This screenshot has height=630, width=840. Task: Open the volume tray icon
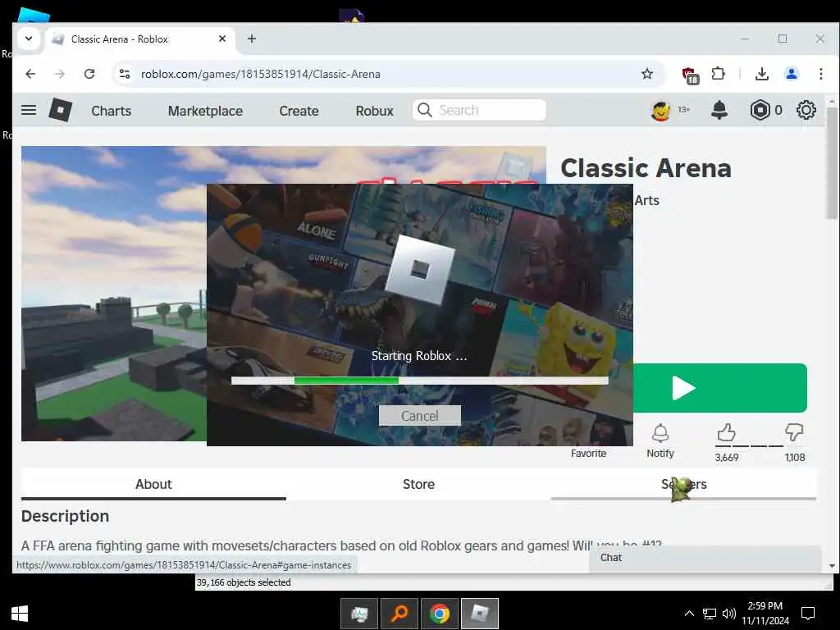click(x=728, y=614)
